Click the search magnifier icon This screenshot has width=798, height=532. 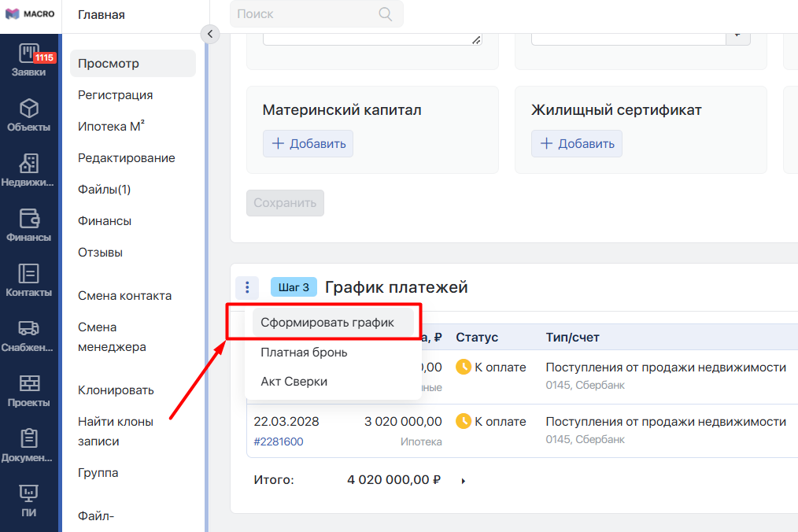(x=386, y=14)
